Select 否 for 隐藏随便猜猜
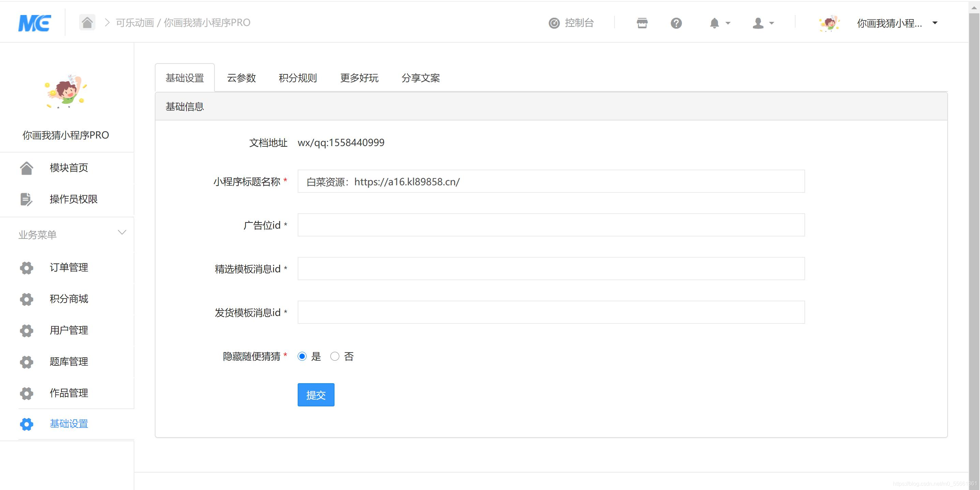Viewport: 980px width, 490px height. [335, 356]
